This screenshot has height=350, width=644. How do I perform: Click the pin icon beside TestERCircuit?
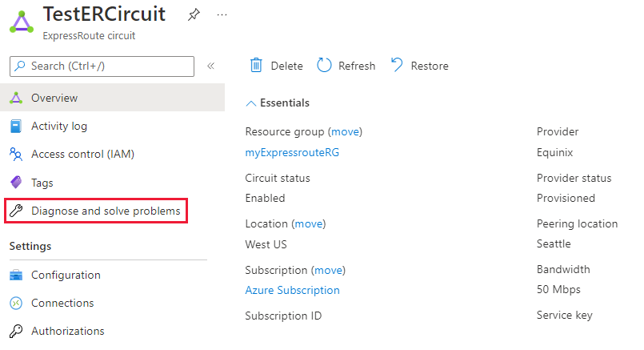[194, 14]
